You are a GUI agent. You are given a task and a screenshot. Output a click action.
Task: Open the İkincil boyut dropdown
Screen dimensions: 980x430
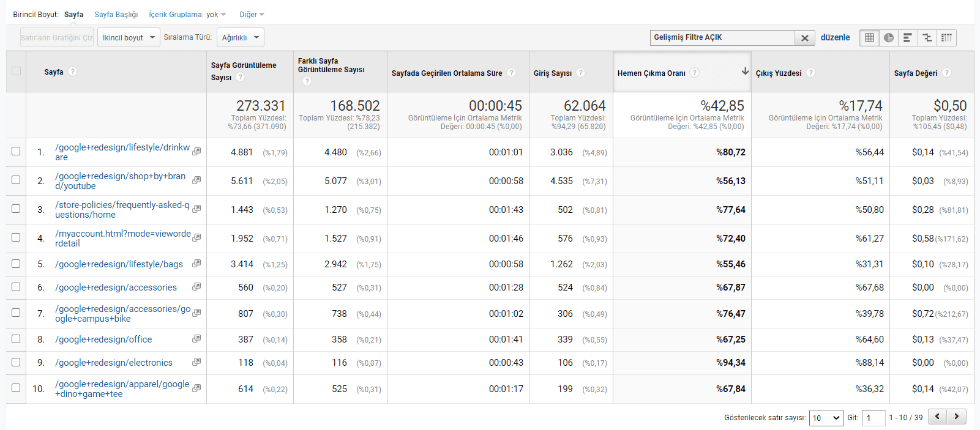click(129, 38)
